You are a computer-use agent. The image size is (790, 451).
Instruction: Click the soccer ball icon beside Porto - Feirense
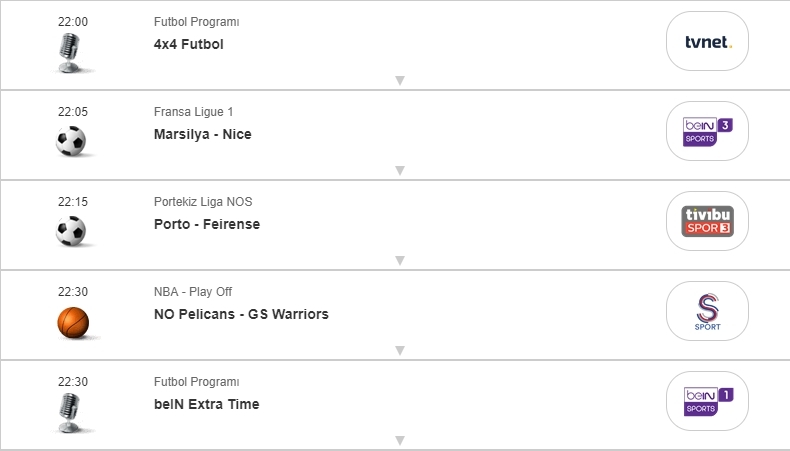point(71,232)
